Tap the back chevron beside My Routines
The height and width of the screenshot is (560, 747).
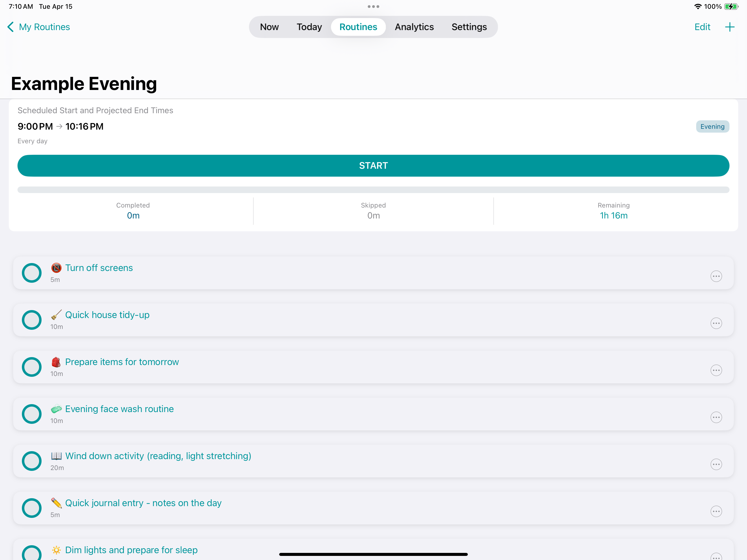11,27
